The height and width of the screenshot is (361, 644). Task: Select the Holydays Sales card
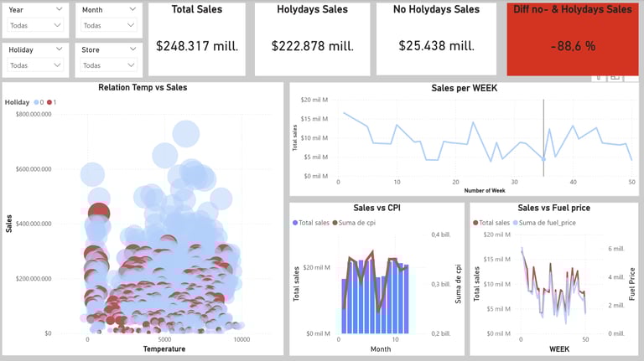(312, 39)
